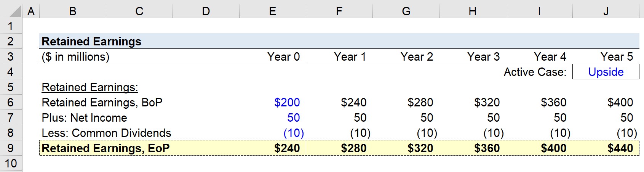Screen dimensions: 644x172
Task: Select row 9 header
Action: [11, 148]
